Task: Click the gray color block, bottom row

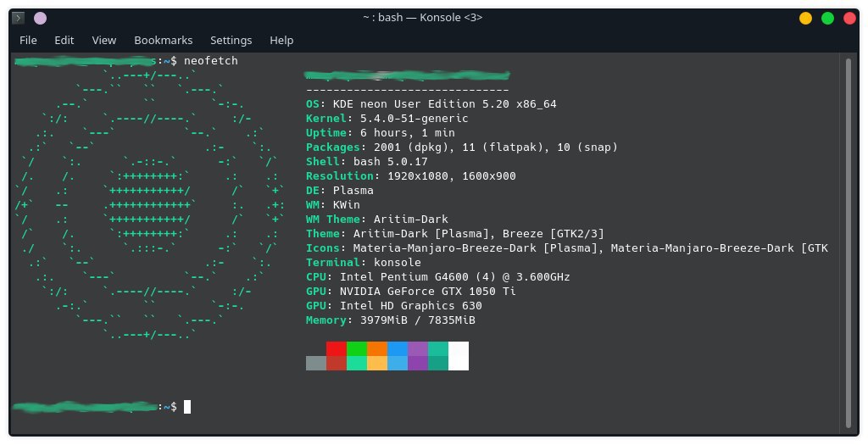Action: (x=316, y=363)
